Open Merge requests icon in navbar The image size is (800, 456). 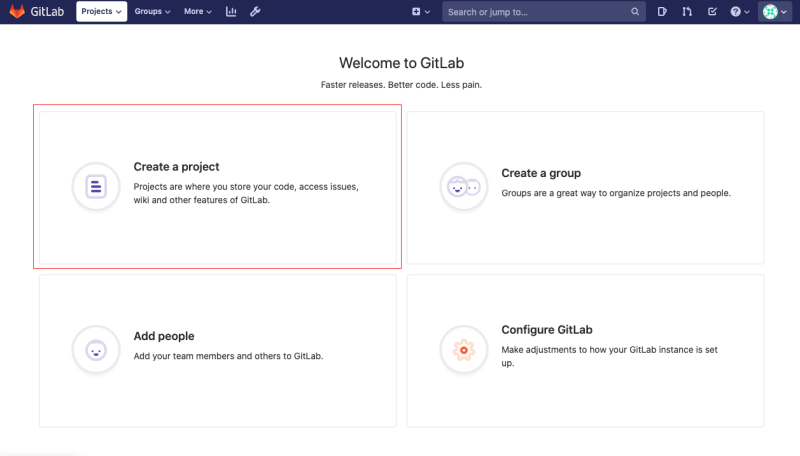(x=687, y=12)
